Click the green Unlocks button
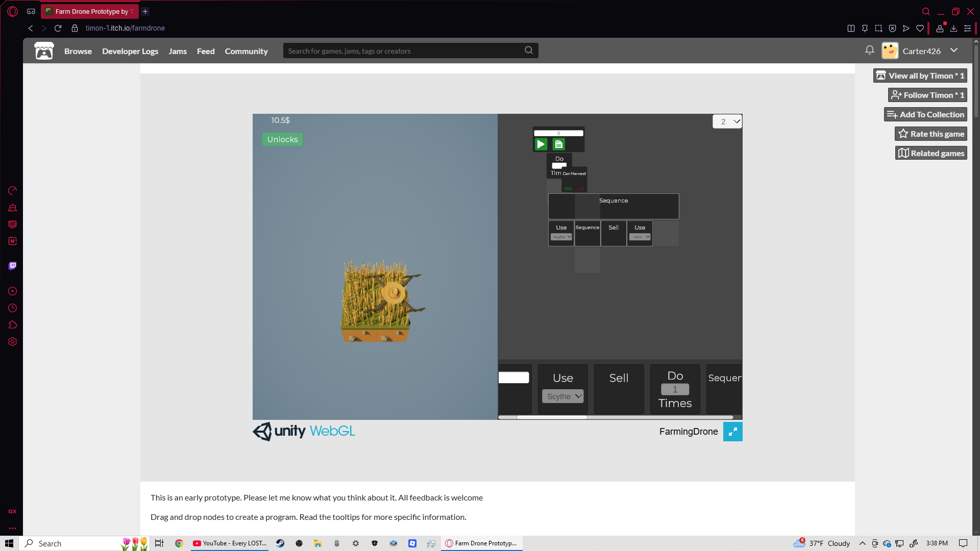 282,139
